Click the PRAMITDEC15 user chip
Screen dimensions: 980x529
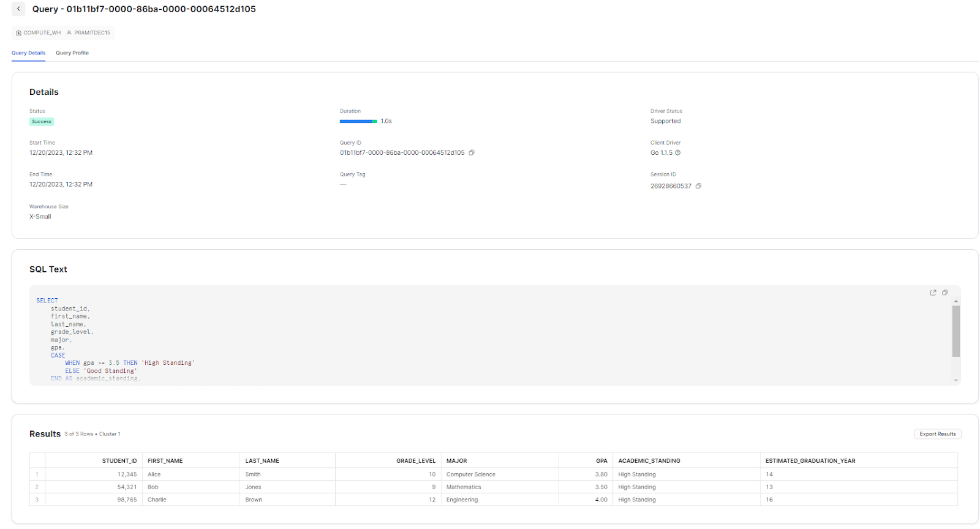pyautogui.click(x=89, y=33)
